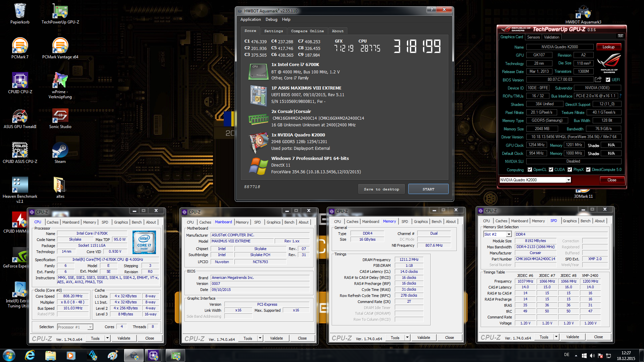644x362 pixels.
Task: Open the Papierkorb recycle bin icon
Action: point(20,13)
